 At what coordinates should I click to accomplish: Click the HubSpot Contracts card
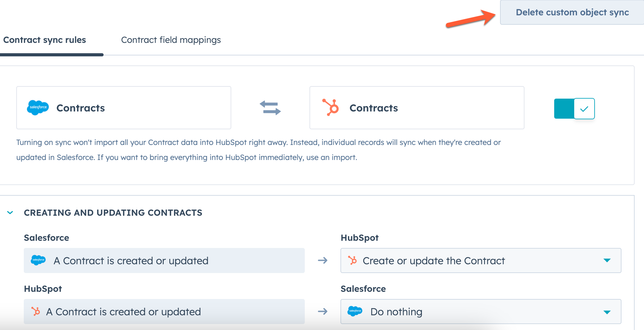pyautogui.click(x=417, y=107)
